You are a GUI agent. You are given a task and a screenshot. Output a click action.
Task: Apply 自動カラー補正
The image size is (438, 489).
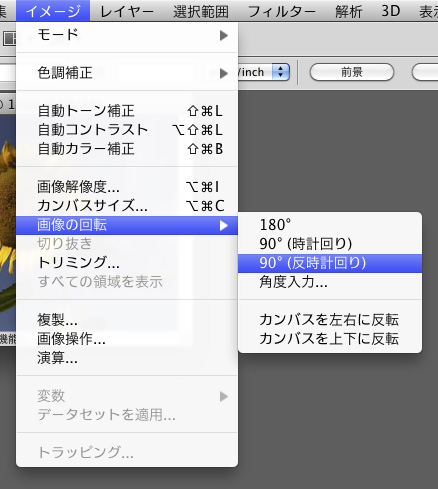(127, 149)
